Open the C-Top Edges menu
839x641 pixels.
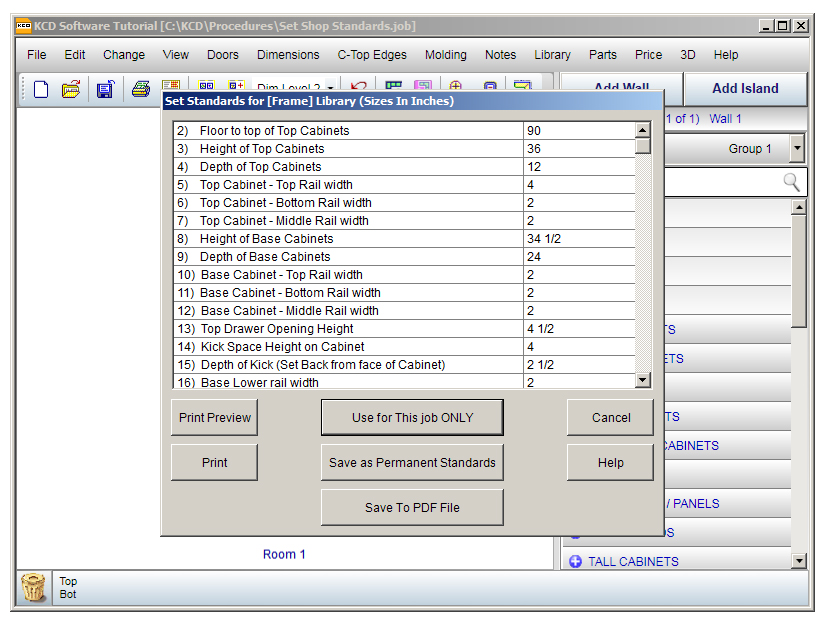tap(372, 55)
